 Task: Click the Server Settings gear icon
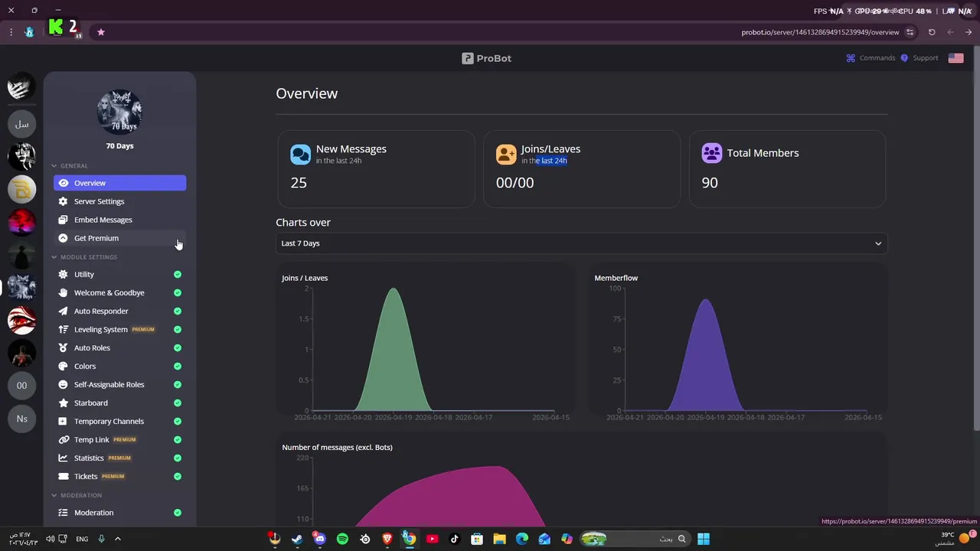click(x=64, y=201)
